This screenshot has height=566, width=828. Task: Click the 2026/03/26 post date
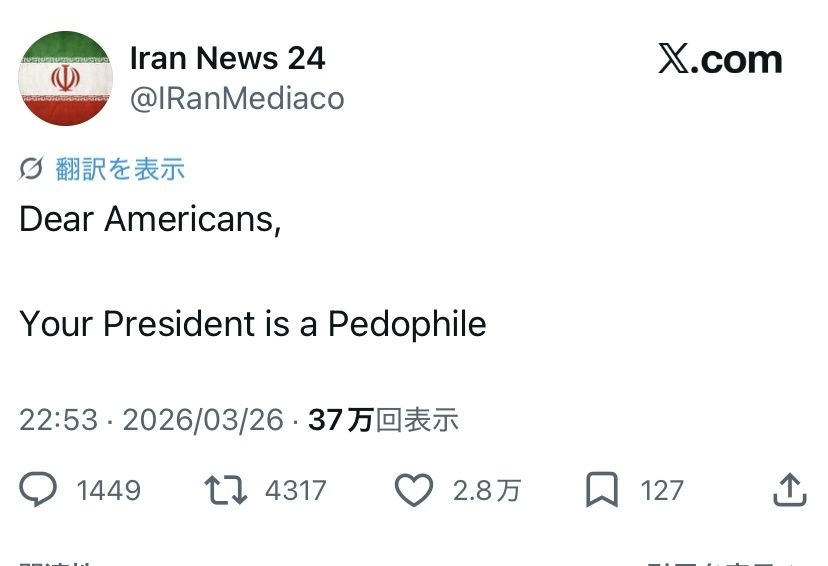click(203, 419)
